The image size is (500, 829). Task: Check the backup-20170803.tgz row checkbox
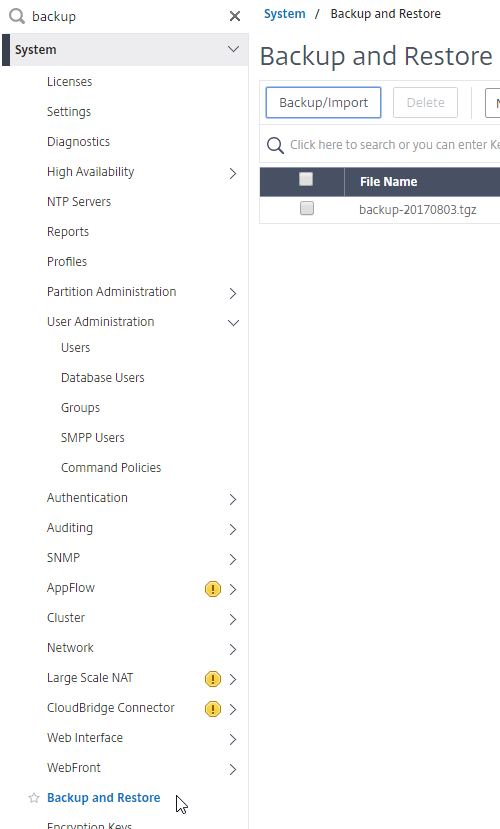pos(307,208)
